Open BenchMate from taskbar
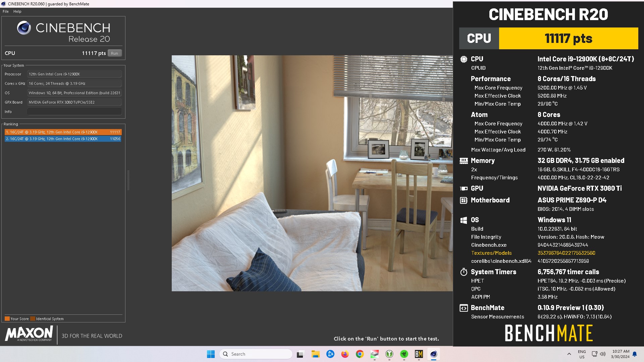Image resolution: width=644 pixels, height=362 pixels. pos(419,354)
